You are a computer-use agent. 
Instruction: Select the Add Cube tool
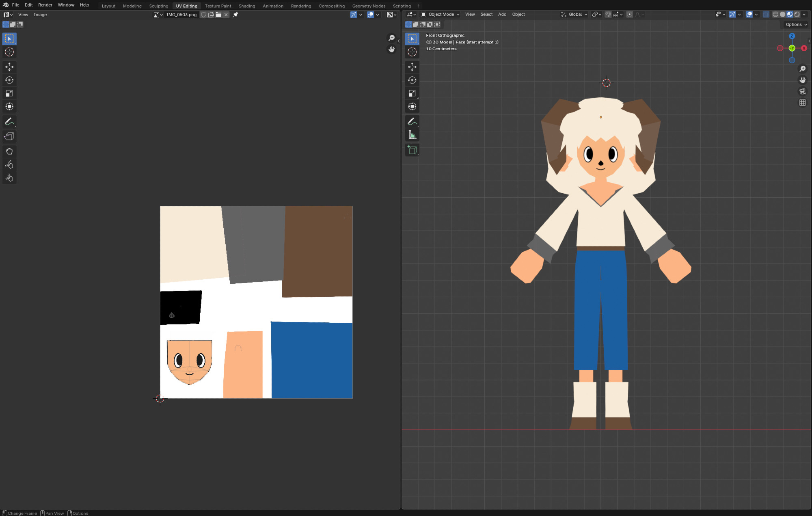click(412, 150)
